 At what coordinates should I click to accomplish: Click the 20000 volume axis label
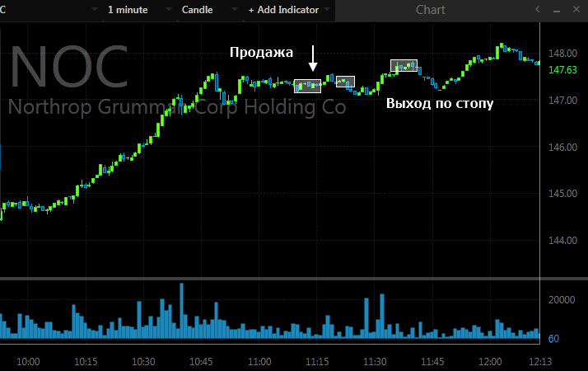coord(562,300)
